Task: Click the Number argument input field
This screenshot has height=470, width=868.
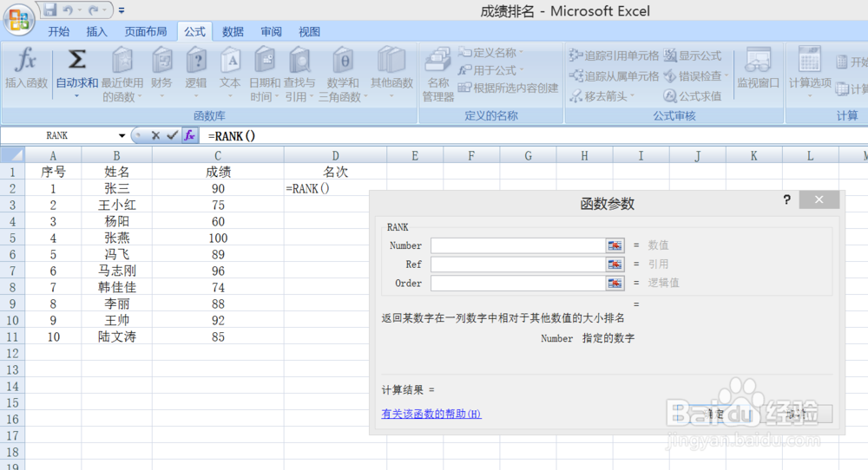Action: tap(518, 245)
